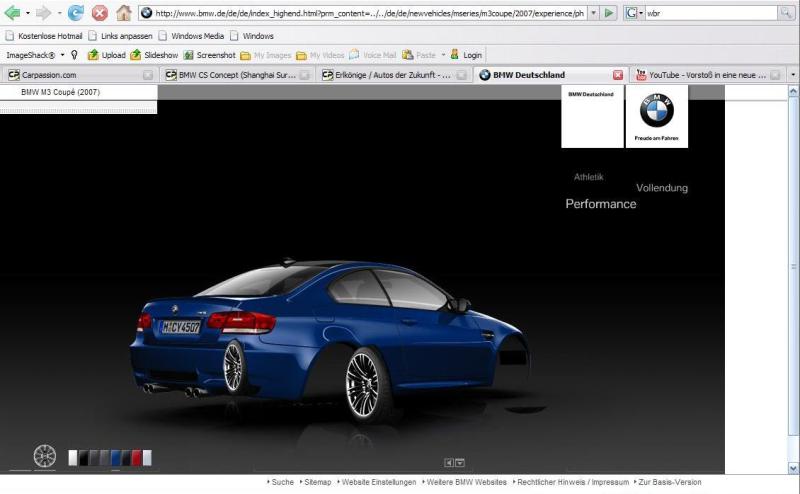Click the green Go arrow beside address bar

click(609, 13)
